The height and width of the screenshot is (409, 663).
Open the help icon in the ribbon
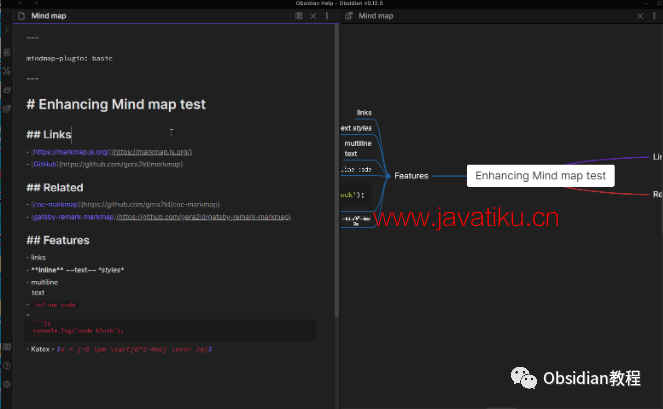point(7,365)
